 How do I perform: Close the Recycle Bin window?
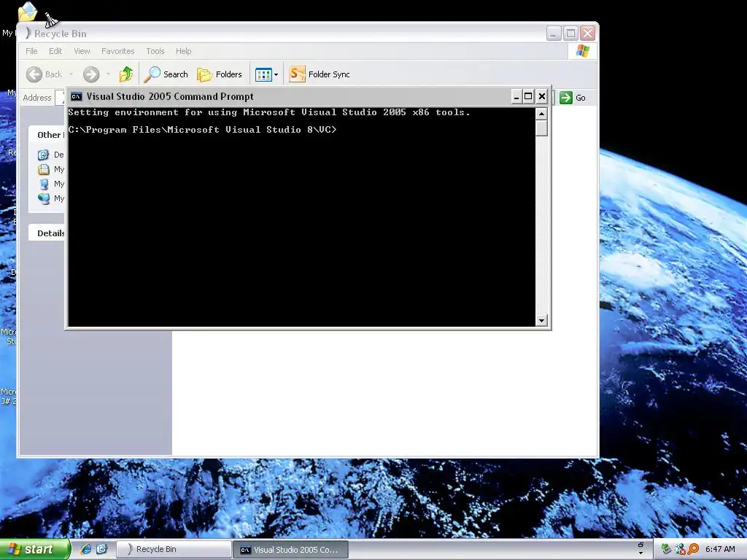point(588,34)
